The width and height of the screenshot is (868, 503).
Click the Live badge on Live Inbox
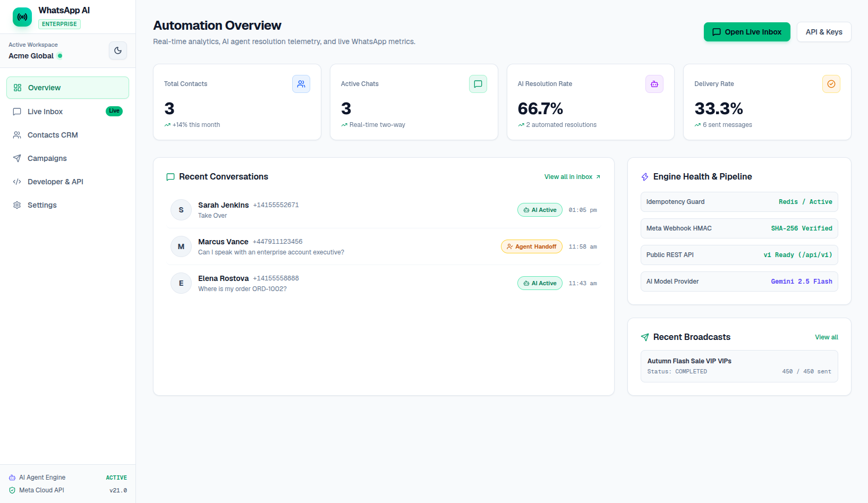pyautogui.click(x=114, y=111)
